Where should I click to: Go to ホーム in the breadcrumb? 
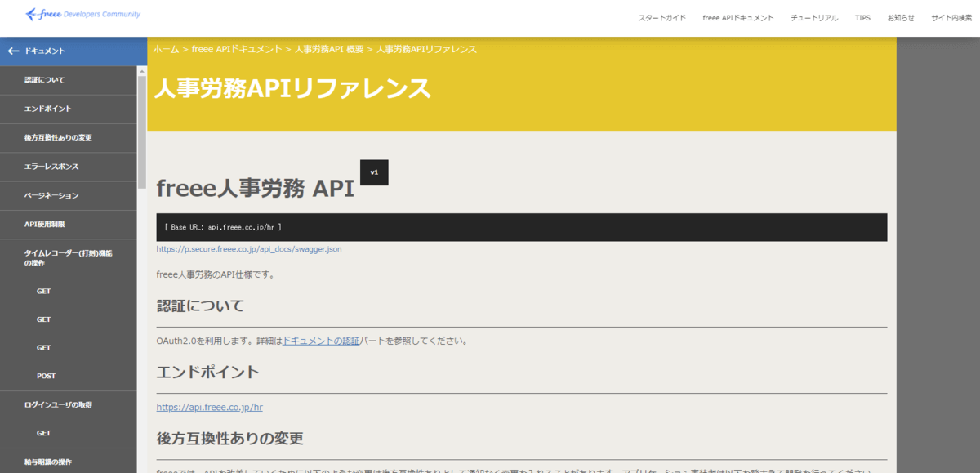point(166,49)
